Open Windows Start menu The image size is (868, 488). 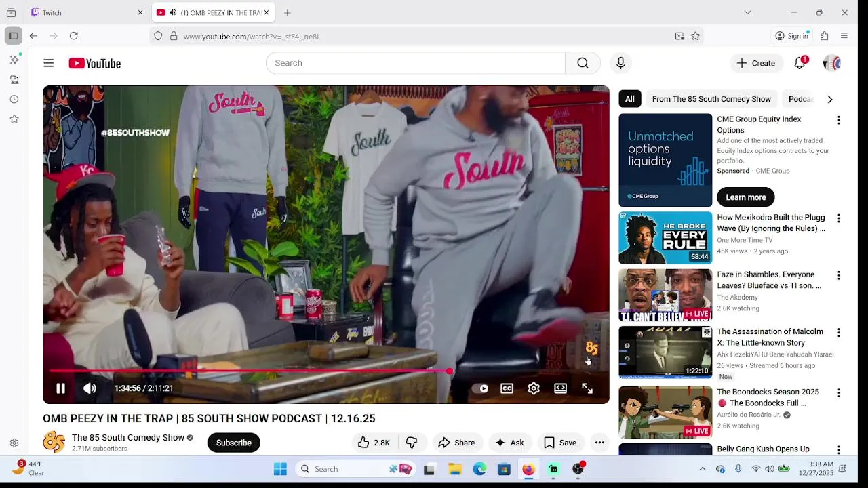[x=280, y=469]
